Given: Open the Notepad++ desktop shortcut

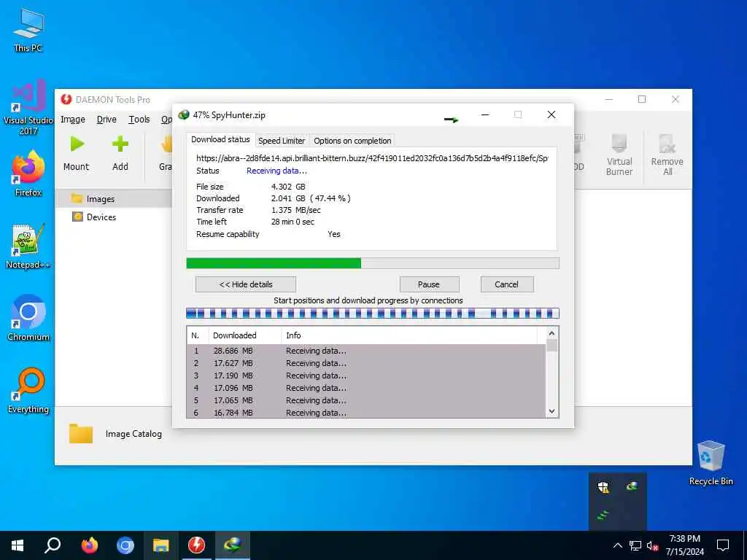Looking at the screenshot, I should [28, 246].
